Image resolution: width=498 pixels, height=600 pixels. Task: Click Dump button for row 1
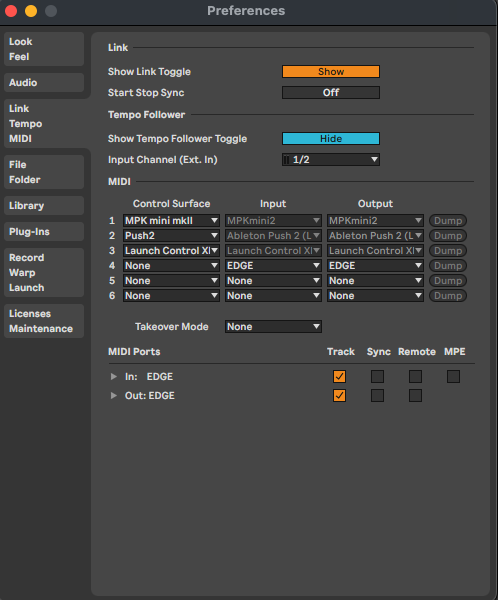[x=448, y=221]
